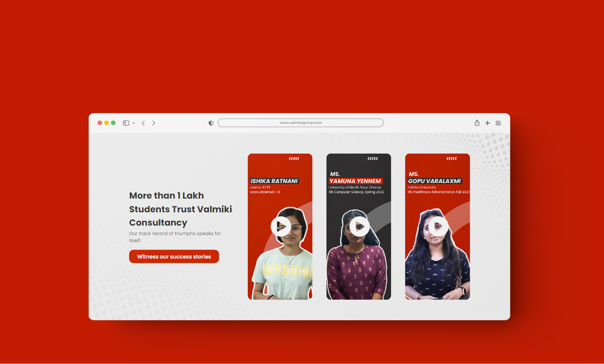Click 'MS Healthcare Administration, Fall 2021' text
The height and width of the screenshot is (364, 604).
(439, 192)
